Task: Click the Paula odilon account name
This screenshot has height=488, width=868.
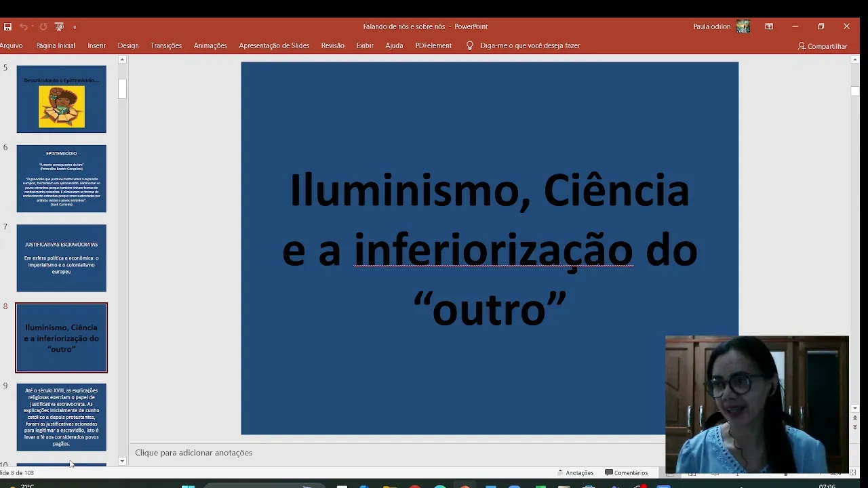Action: [711, 26]
